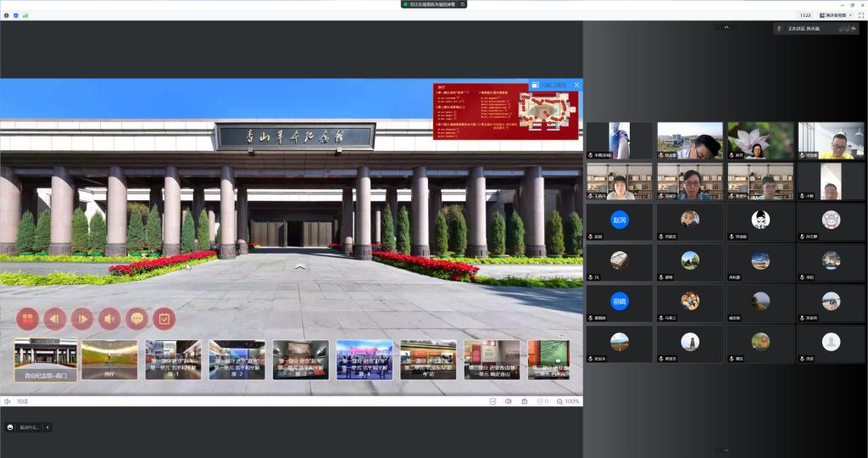
Task: Select participant tile with black-white cartoon avatar
Action: pyautogui.click(x=760, y=222)
